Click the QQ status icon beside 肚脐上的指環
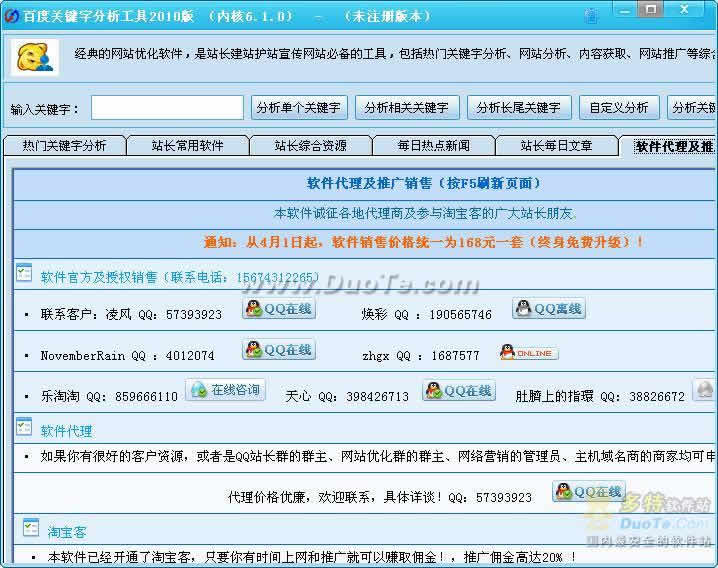 pyautogui.click(x=705, y=390)
